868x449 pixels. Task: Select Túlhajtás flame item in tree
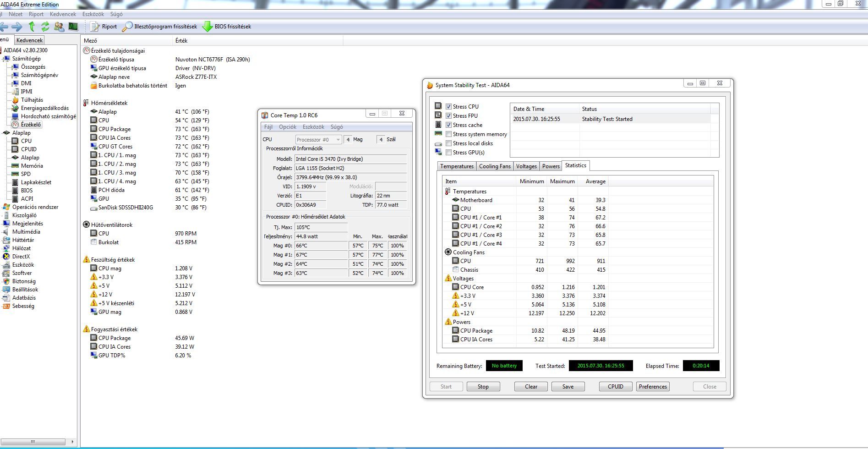32,100
